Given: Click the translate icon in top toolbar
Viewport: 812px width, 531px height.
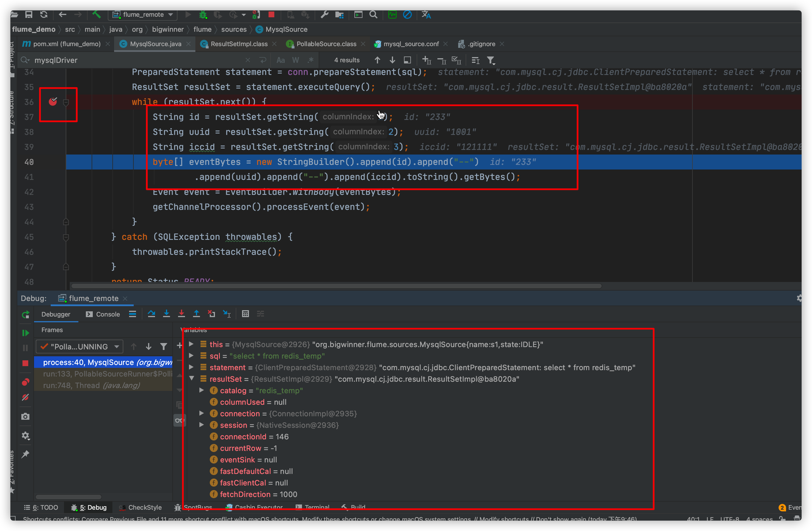Looking at the screenshot, I should (426, 14).
